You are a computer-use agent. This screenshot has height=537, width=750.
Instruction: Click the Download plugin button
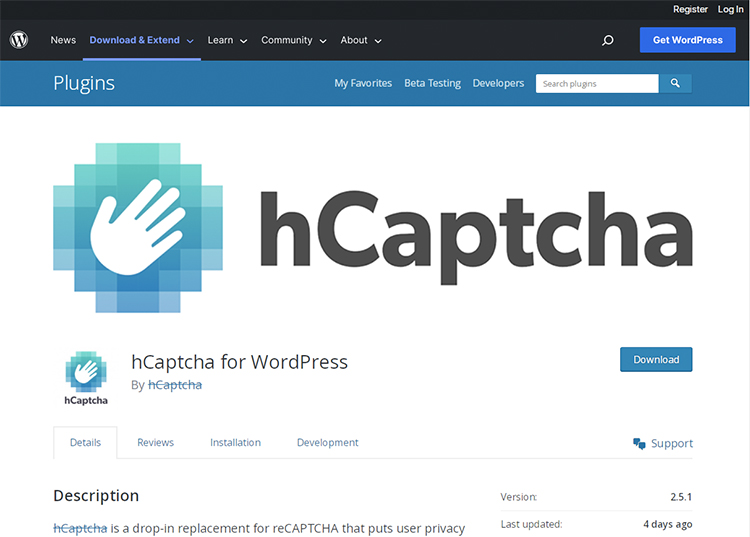[656, 359]
